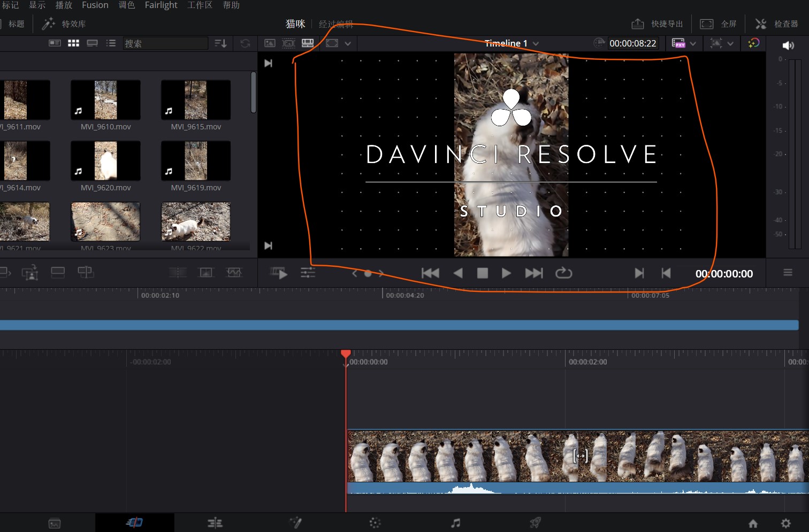
Task: Open the Edit page icon
Action: (x=215, y=523)
